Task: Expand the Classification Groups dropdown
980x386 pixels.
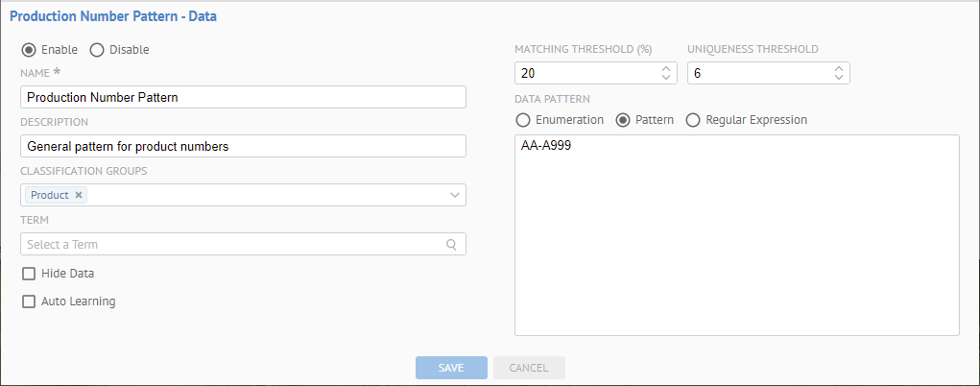Action: (x=454, y=195)
